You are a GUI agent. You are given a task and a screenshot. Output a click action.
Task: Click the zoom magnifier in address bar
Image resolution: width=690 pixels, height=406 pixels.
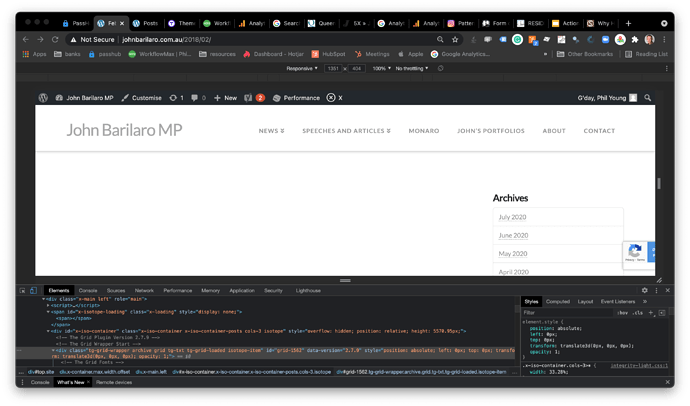coord(440,40)
